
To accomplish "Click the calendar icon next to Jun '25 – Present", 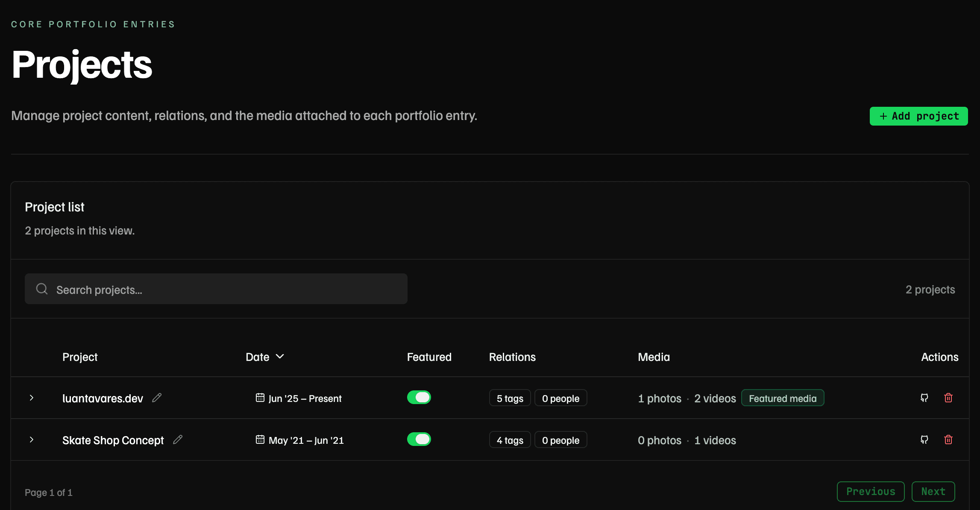I will pyautogui.click(x=260, y=398).
